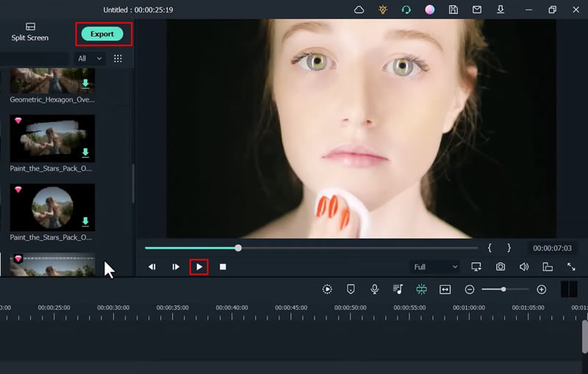588x374 pixels.
Task: Toggle the preview volume speaker
Action: 524,267
